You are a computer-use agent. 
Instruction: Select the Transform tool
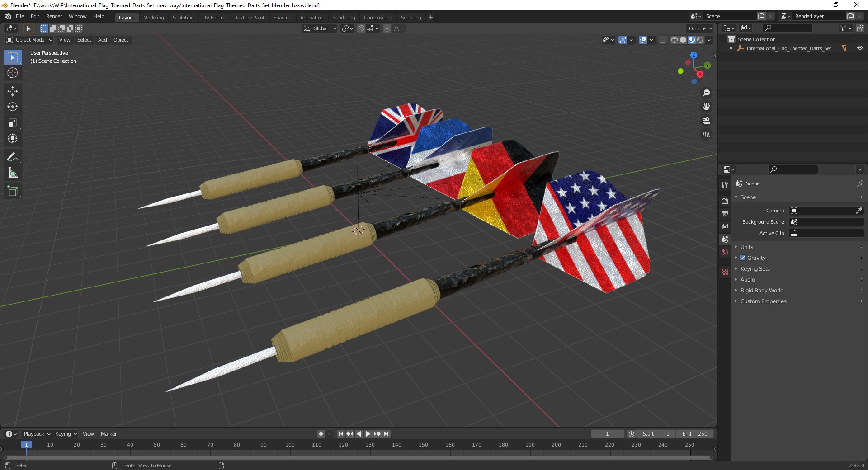(13, 139)
